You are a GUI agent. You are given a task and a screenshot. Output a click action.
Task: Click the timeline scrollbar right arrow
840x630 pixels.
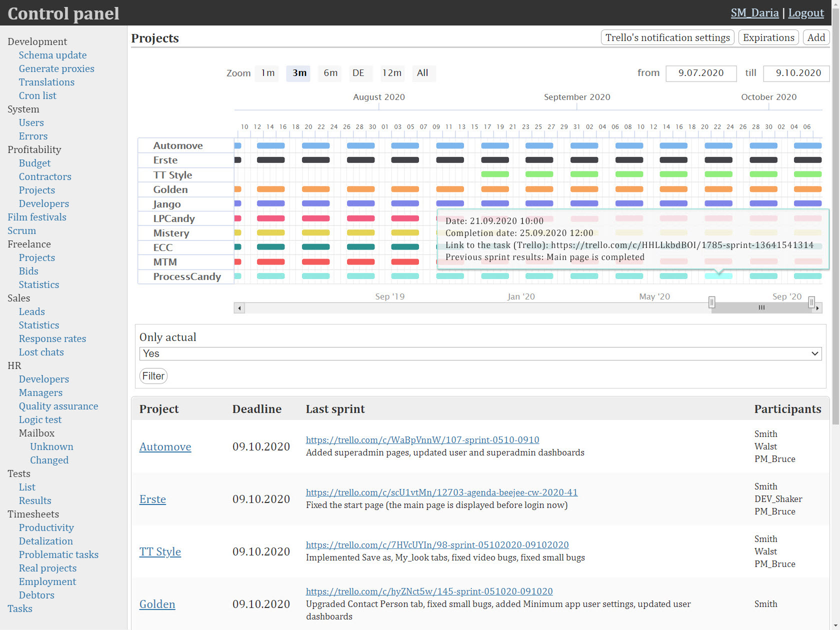pos(817,308)
